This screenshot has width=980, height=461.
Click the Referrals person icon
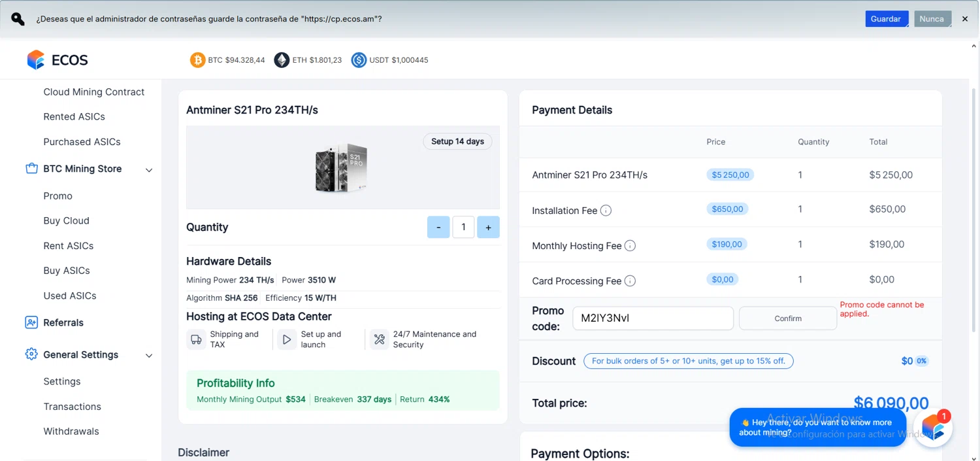pos(31,322)
